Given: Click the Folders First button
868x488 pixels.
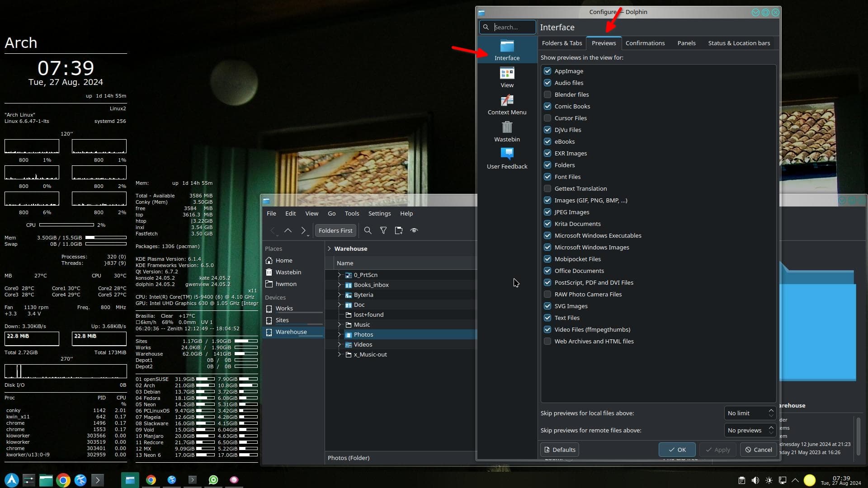Looking at the screenshot, I should coord(335,230).
